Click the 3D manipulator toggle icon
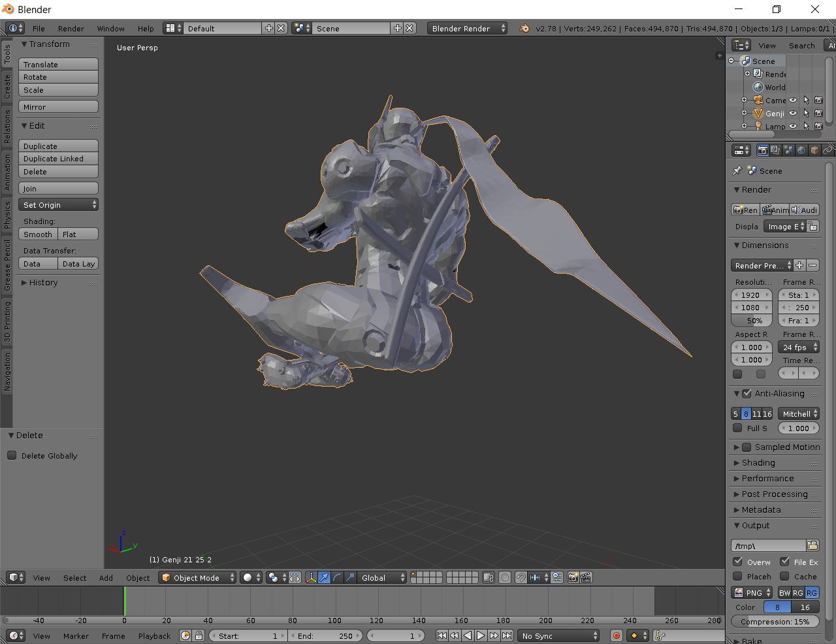Viewport: 836px width, 644px height. point(311,577)
